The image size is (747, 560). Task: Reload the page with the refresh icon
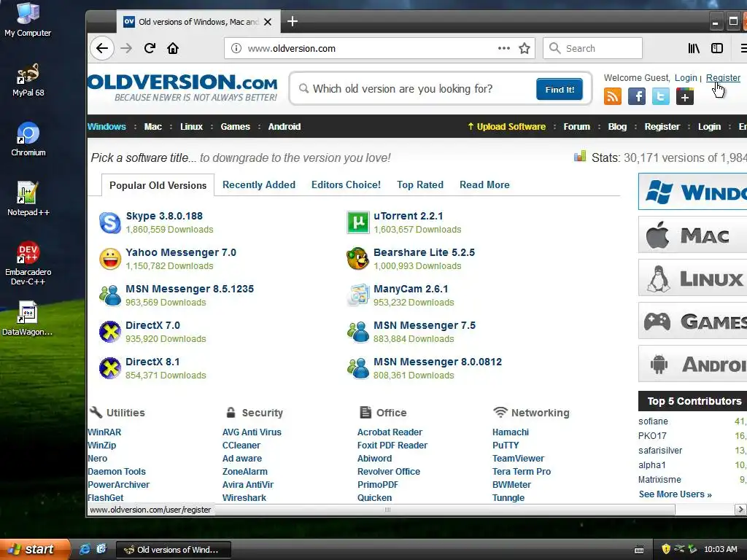(x=150, y=48)
